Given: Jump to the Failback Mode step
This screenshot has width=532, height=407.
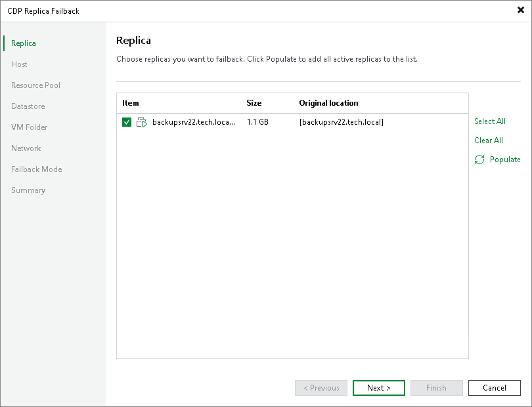Looking at the screenshot, I should [x=36, y=169].
